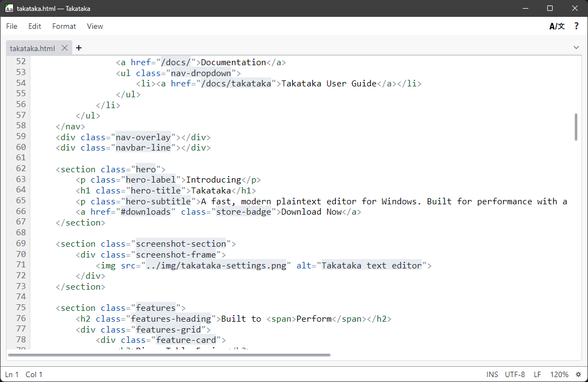Click the Takataka app icon in title bar
This screenshot has width=588, height=382.
point(9,8)
